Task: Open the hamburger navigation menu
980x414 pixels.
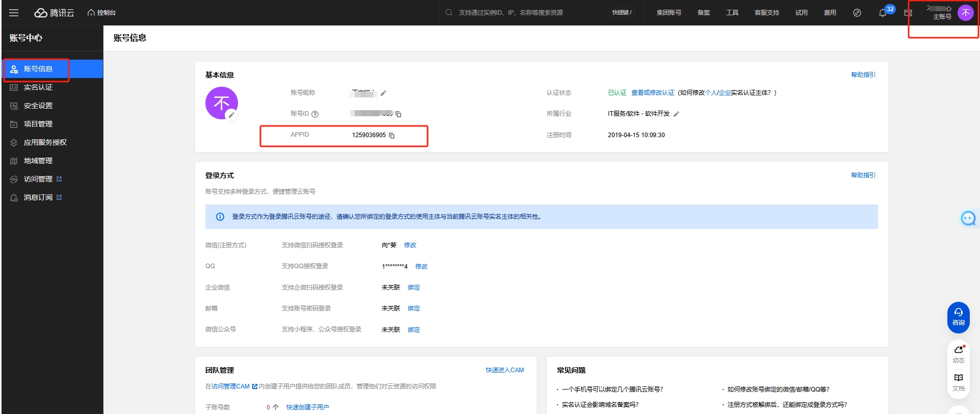Action: [14, 13]
